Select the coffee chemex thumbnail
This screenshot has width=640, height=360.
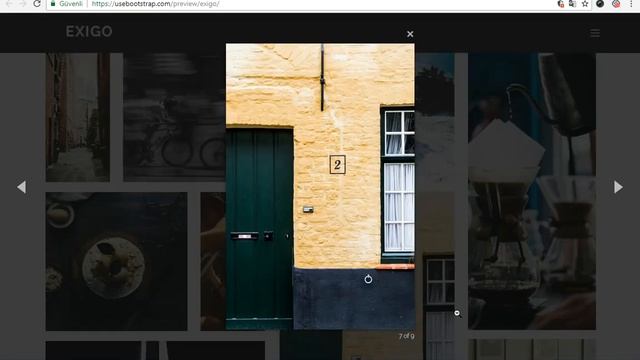(532, 191)
